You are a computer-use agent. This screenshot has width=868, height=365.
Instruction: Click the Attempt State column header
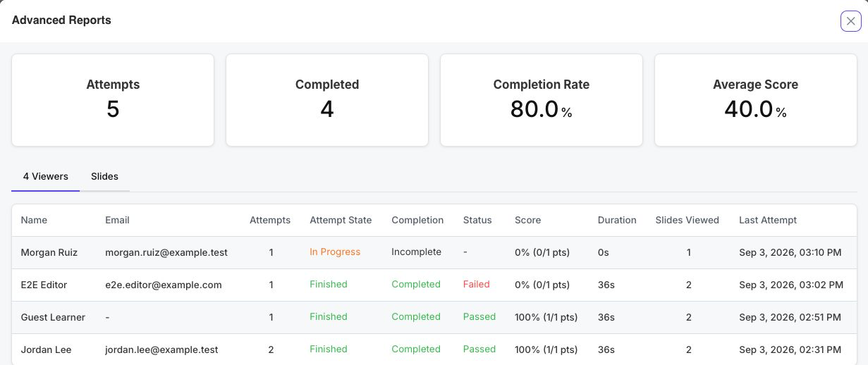[x=341, y=220]
